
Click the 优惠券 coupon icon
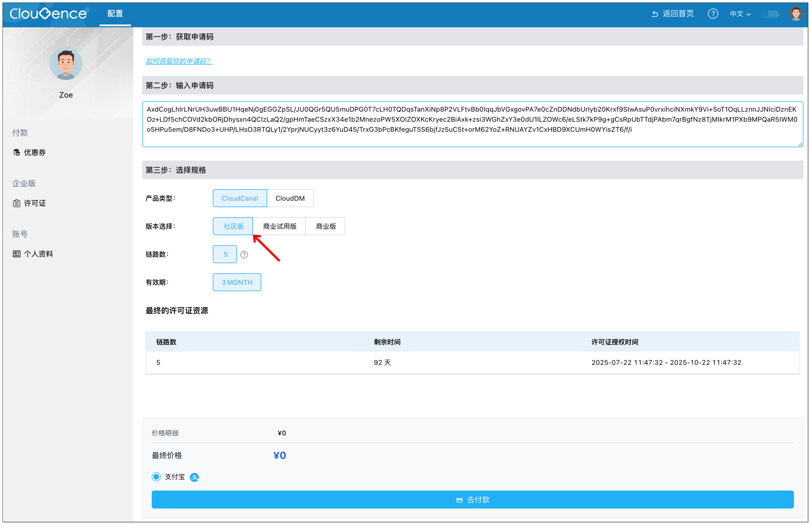(17, 153)
